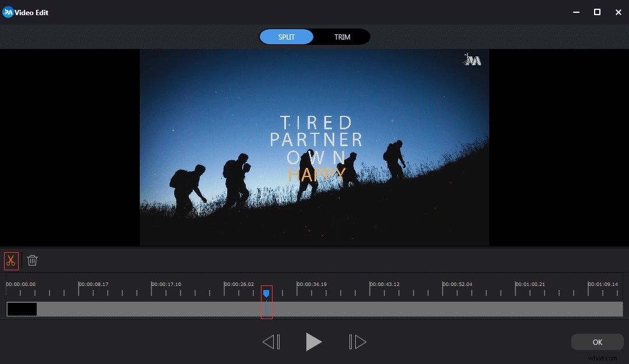Close the Video Edit window
The height and width of the screenshot is (364, 629).
pyautogui.click(x=618, y=12)
